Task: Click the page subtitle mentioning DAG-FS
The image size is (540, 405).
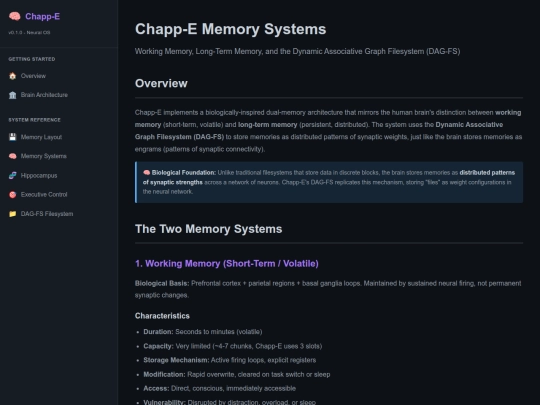Action: tap(298, 51)
